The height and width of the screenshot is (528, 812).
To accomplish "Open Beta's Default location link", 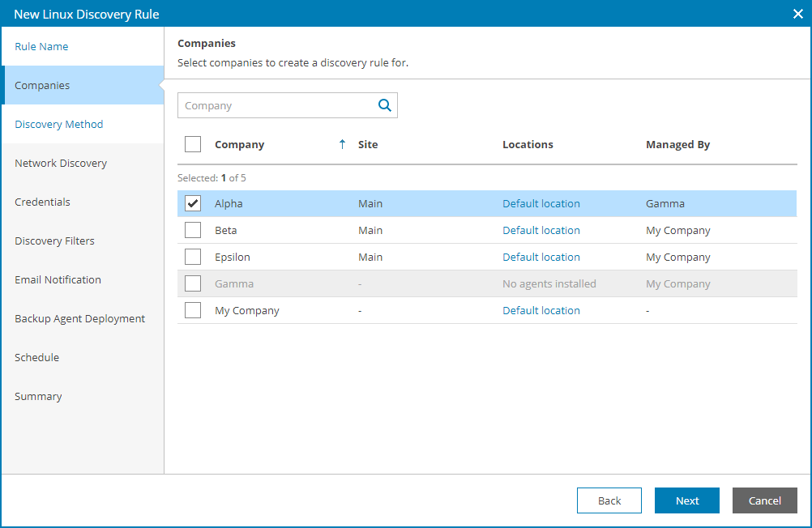I will coord(541,230).
